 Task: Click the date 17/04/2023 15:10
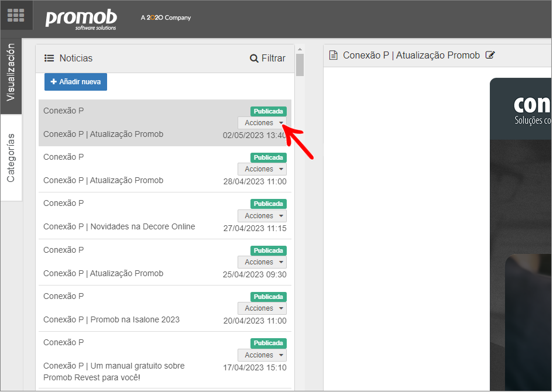(255, 367)
